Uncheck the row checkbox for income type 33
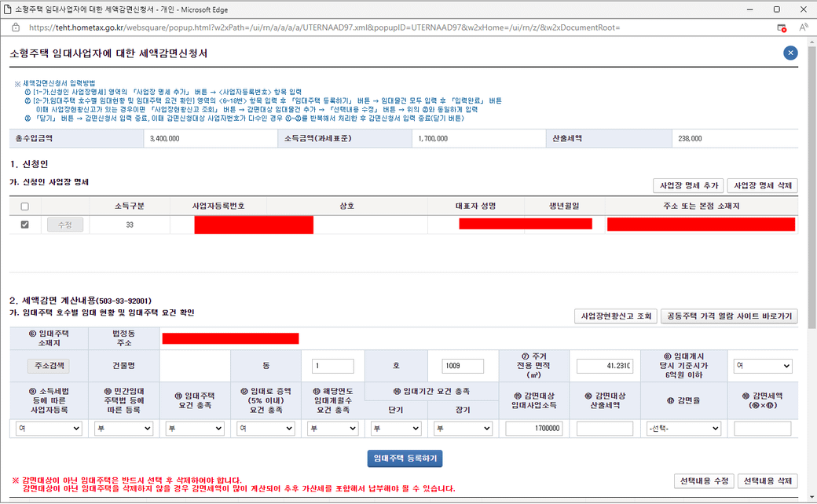 pos(24,225)
